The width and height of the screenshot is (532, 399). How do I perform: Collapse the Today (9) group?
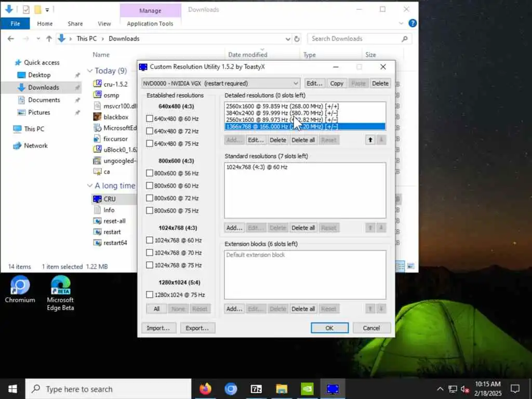tap(90, 71)
